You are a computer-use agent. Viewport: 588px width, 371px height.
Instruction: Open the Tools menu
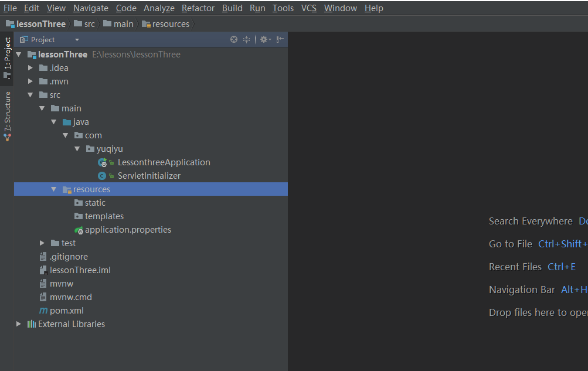coord(283,8)
